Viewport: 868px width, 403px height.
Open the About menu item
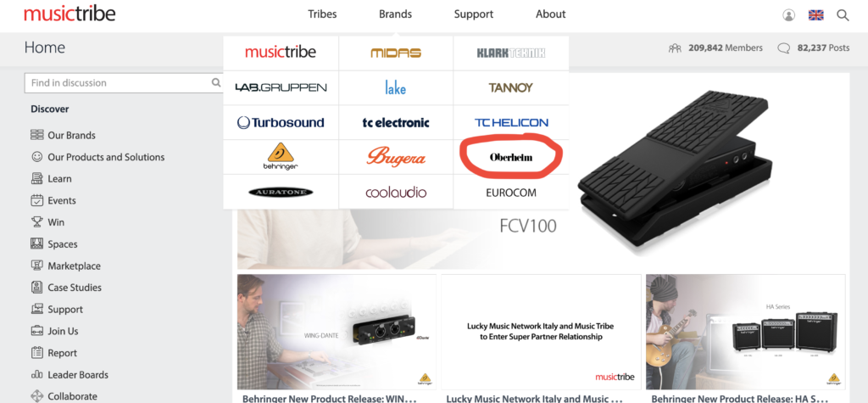(x=551, y=14)
